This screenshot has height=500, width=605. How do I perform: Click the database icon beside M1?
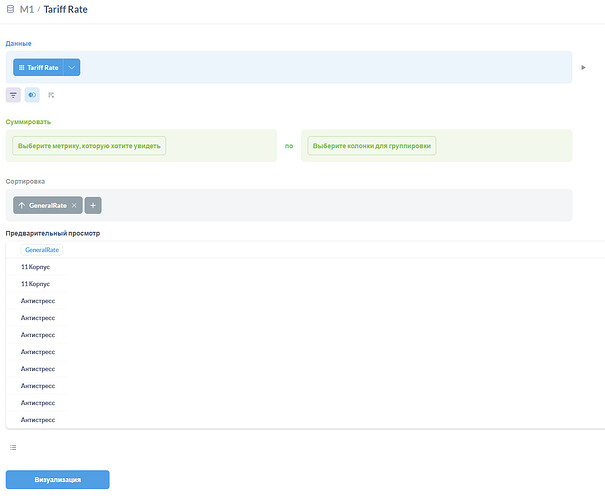(10, 9)
